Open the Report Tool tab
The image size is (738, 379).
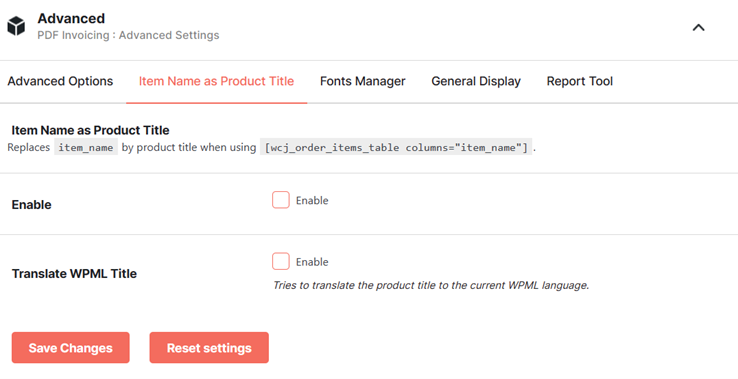coord(579,81)
